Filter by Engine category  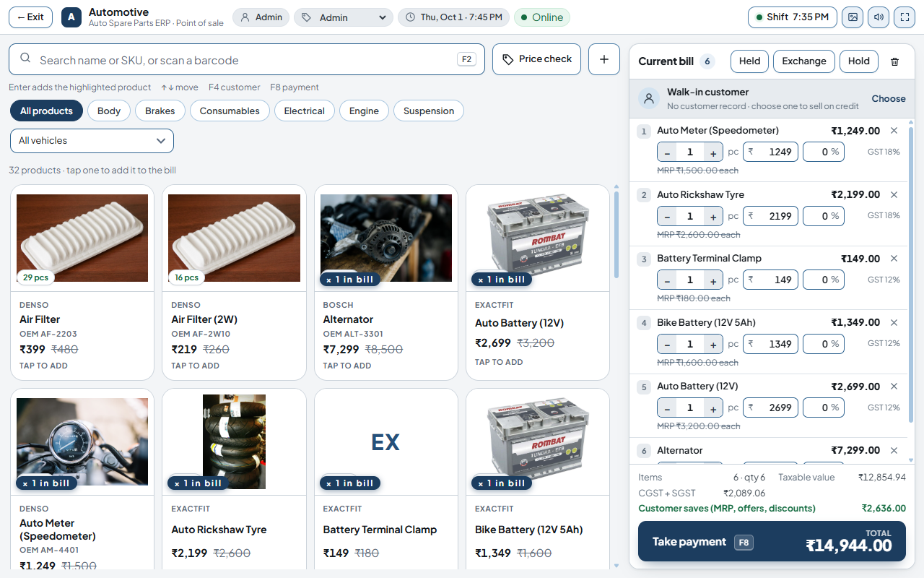(364, 111)
